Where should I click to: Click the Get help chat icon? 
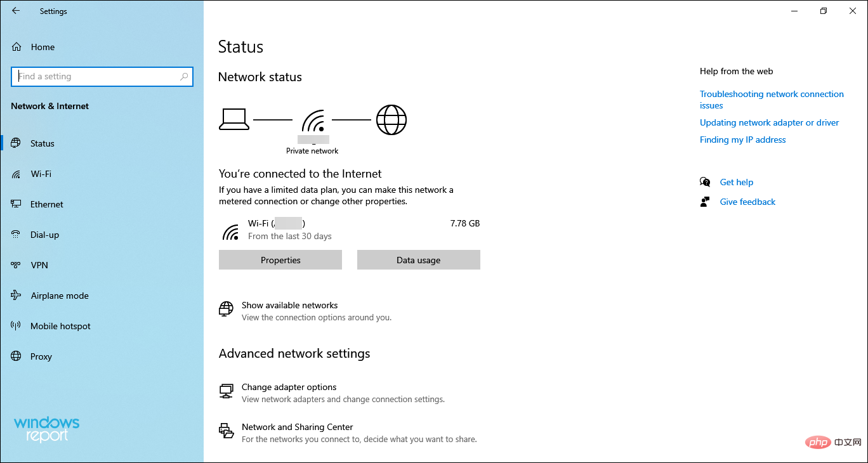coord(705,181)
